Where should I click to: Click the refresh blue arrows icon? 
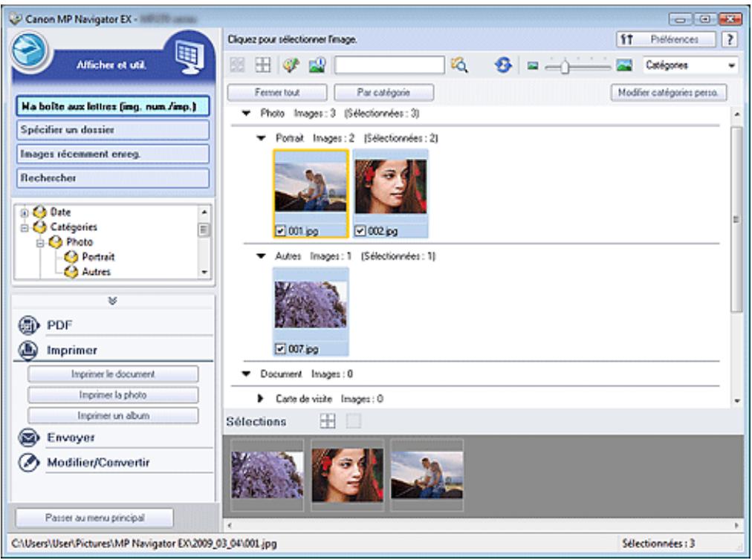[x=503, y=65]
